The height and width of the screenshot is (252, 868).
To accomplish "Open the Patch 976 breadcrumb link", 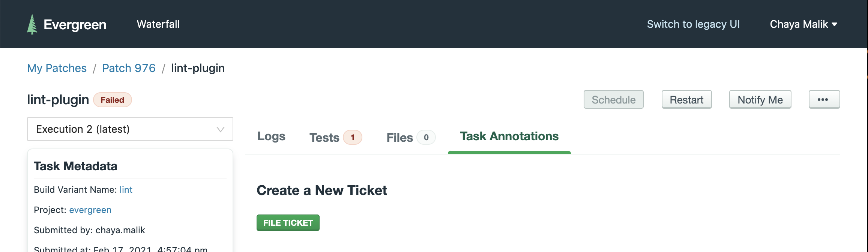I will point(129,68).
